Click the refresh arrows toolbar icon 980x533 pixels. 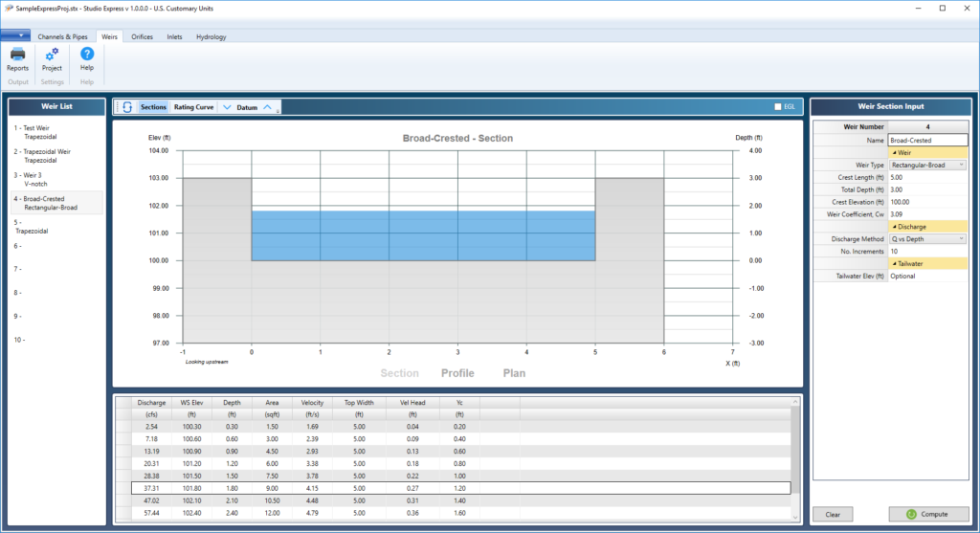point(126,107)
